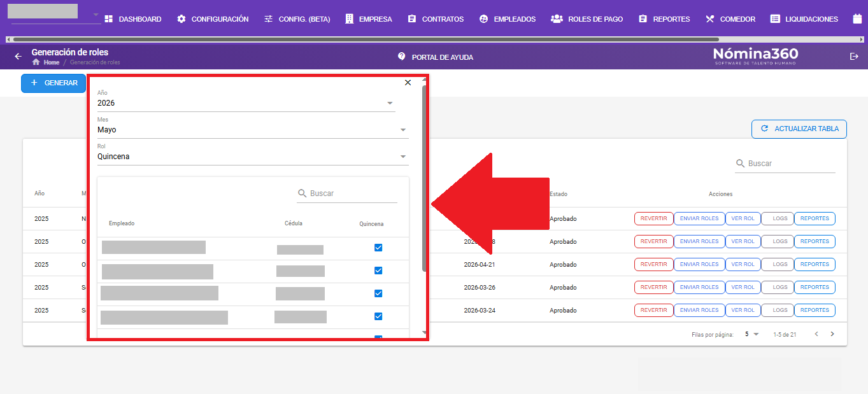
Task: Click Revertir for the 2026-03-26 row
Action: click(653, 287)
